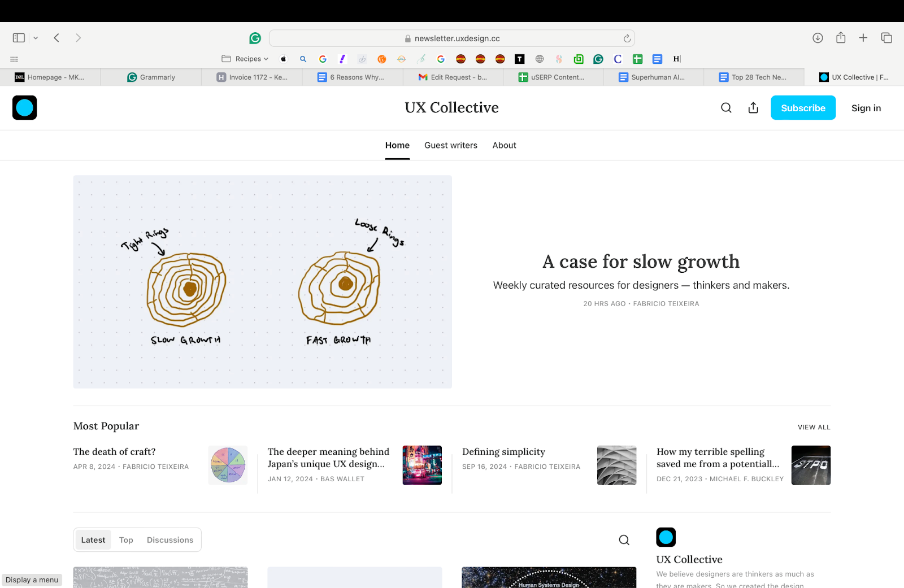Open the header search magnifier icon
This screenshot has height=588, width=904.
click(726, 108)
